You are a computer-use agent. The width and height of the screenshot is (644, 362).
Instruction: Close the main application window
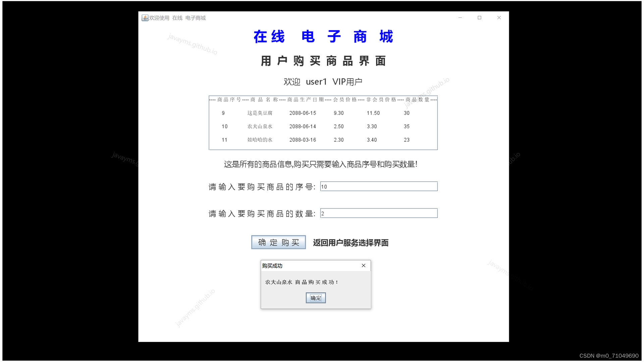coord(499,18)
